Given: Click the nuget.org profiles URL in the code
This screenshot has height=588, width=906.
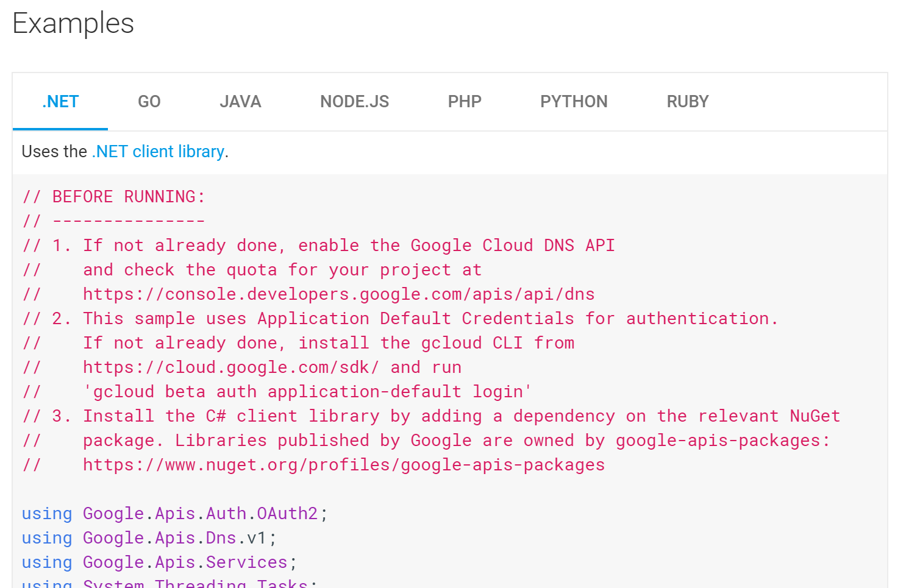Looking at the screenshot, I should 344,465.
